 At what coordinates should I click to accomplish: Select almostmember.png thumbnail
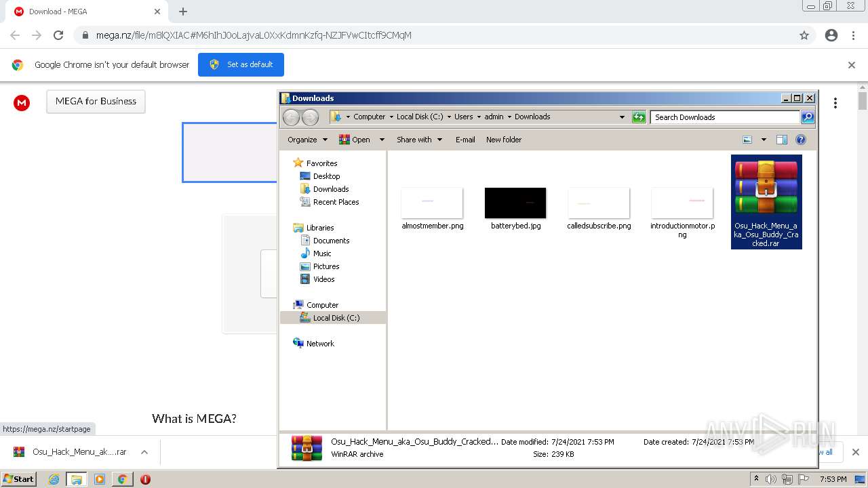point(432,203)
